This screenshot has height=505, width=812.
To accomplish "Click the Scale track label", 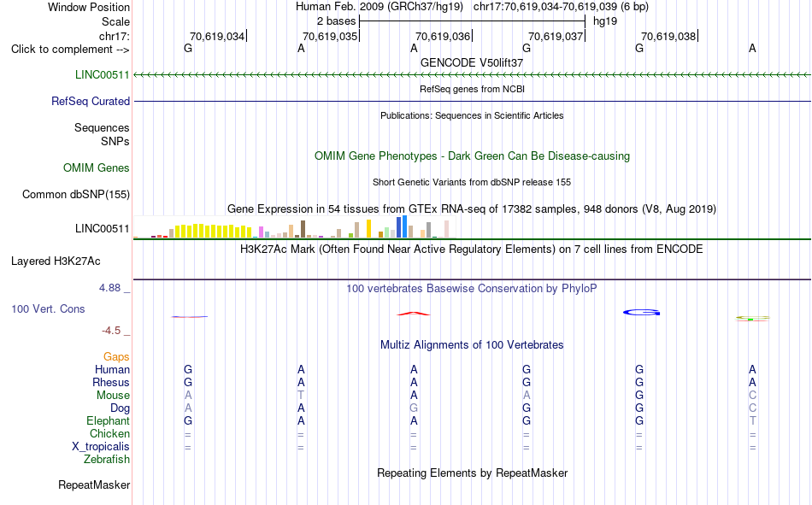I will pos(115,21).
